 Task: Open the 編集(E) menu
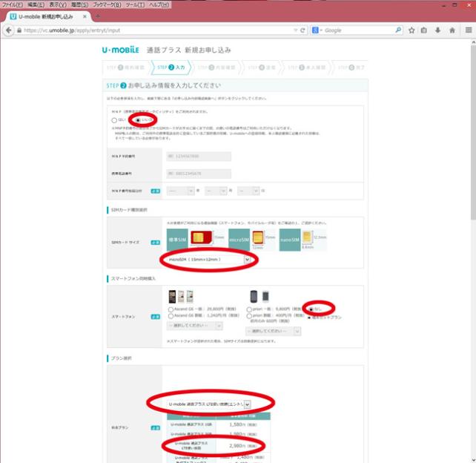pyautogui.click(x=36, y=4)
